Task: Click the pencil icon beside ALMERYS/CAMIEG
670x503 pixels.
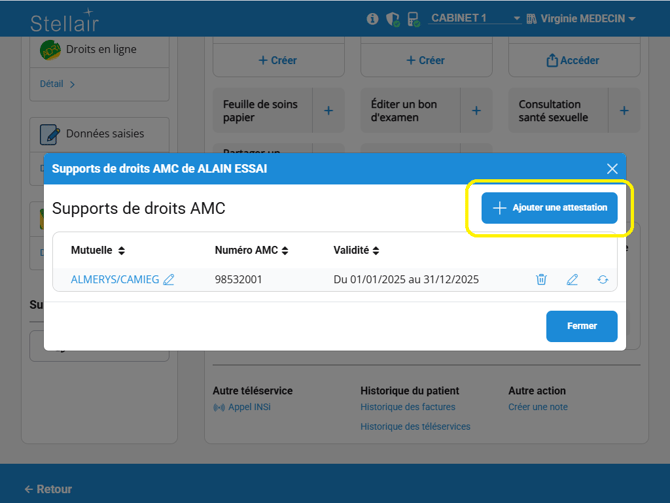Action: point(169,280)
